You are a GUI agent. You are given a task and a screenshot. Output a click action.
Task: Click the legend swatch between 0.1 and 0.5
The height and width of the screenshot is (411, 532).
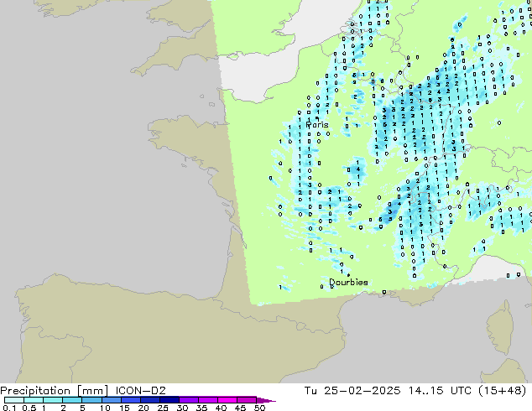(x=14, y=400)
